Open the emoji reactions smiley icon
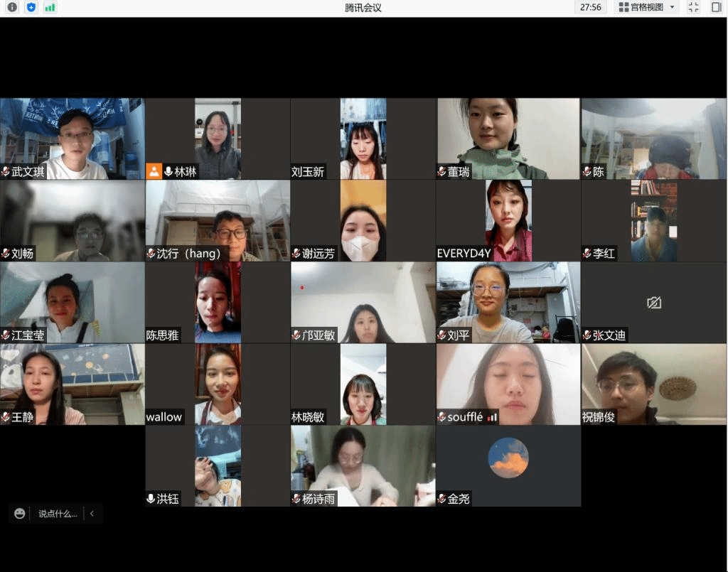 pos(20,513)
